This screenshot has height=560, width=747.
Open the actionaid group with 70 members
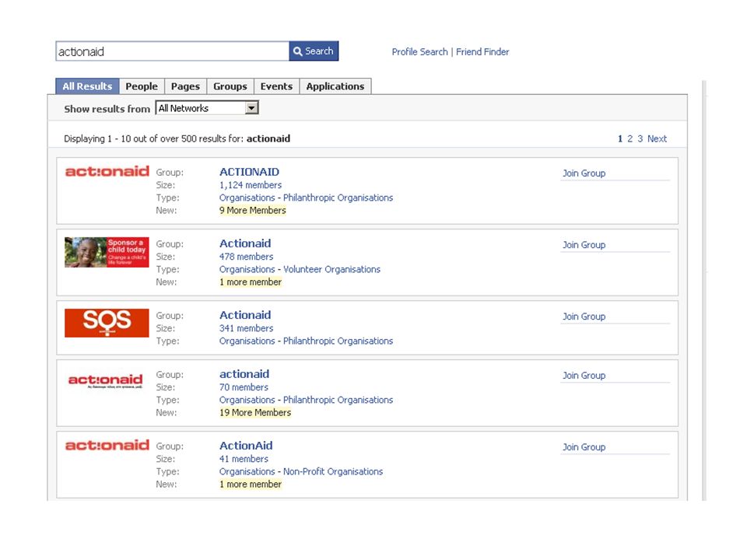(x=244, y=374)
